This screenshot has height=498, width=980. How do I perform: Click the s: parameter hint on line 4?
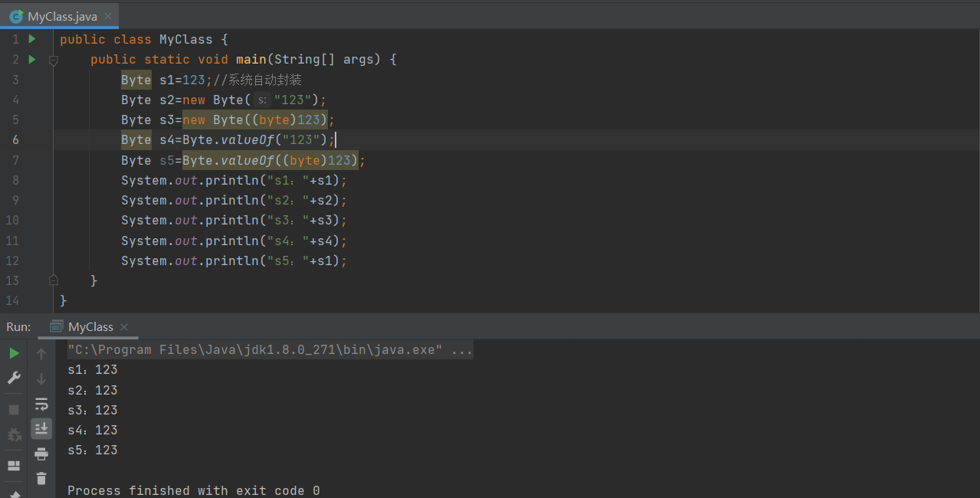[261, 100]
